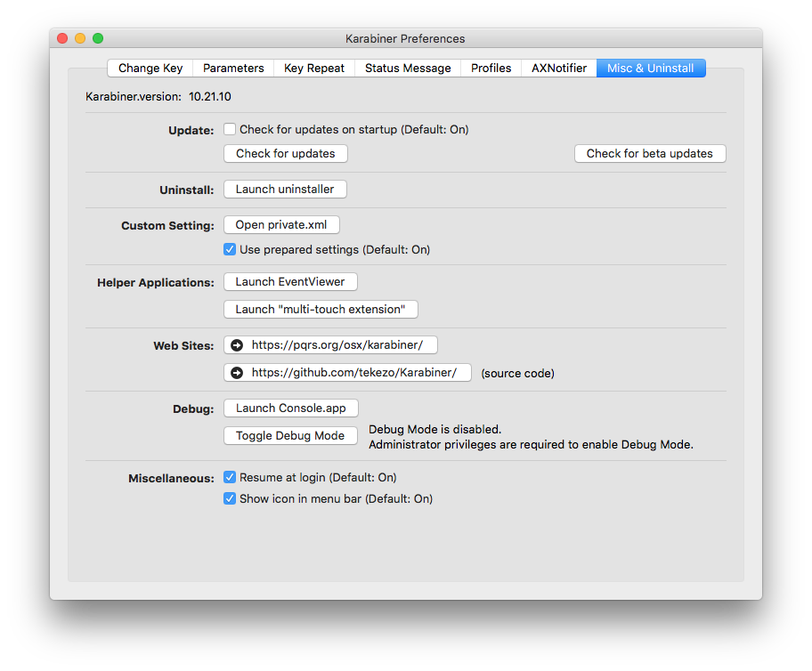
Task: Launch the multi-touch extension
Action: coord(321,310)
